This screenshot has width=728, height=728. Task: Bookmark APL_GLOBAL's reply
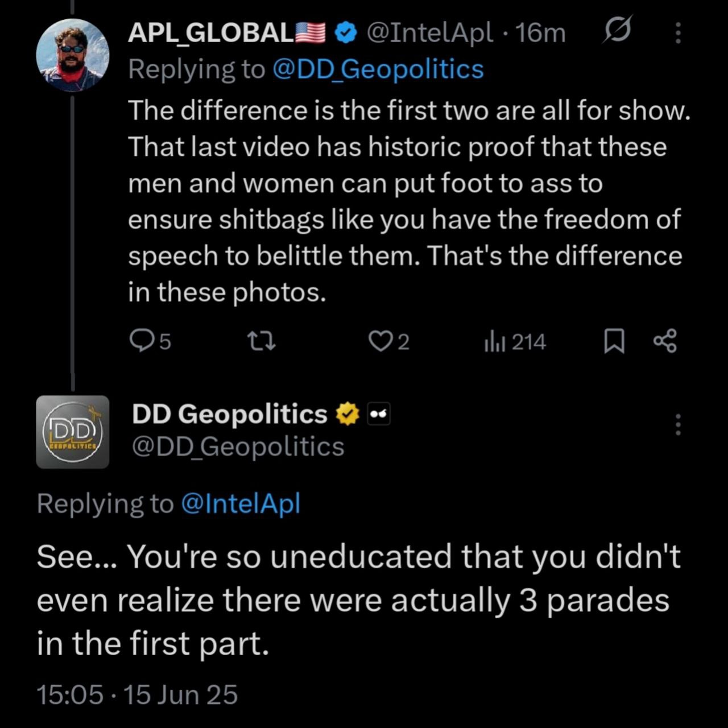(614, 341)
